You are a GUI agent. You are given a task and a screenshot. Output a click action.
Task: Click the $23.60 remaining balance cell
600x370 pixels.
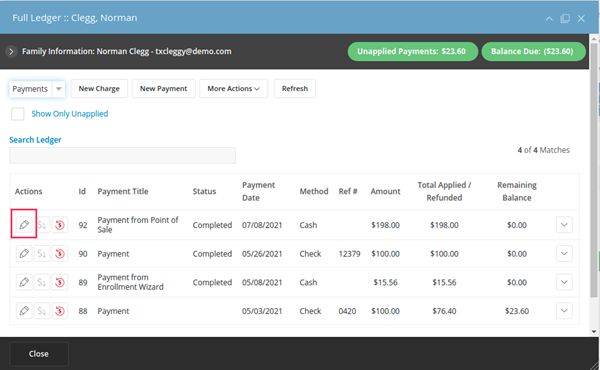[x=517, y=311]
